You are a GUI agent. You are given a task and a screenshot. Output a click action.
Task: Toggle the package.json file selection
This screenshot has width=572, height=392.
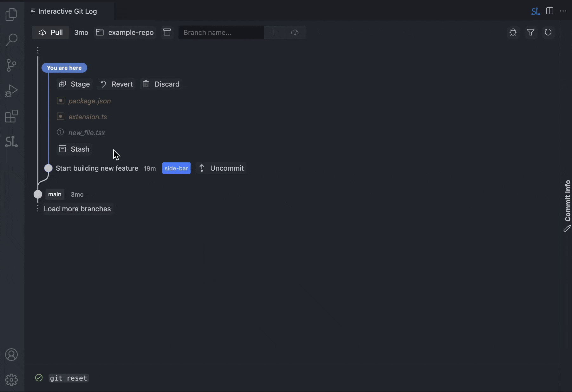pyautogui.click(x=61, y=101)
